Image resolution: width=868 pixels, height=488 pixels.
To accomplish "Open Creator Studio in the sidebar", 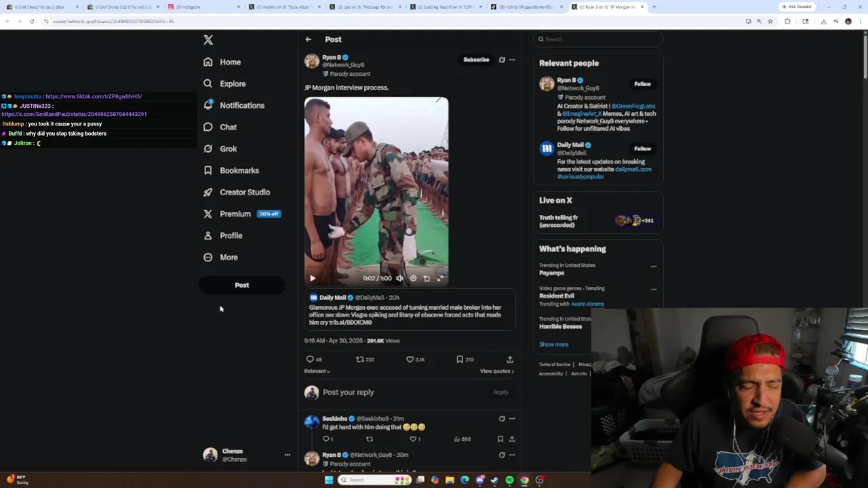I will pyautogui.click(x=237, y=192).
